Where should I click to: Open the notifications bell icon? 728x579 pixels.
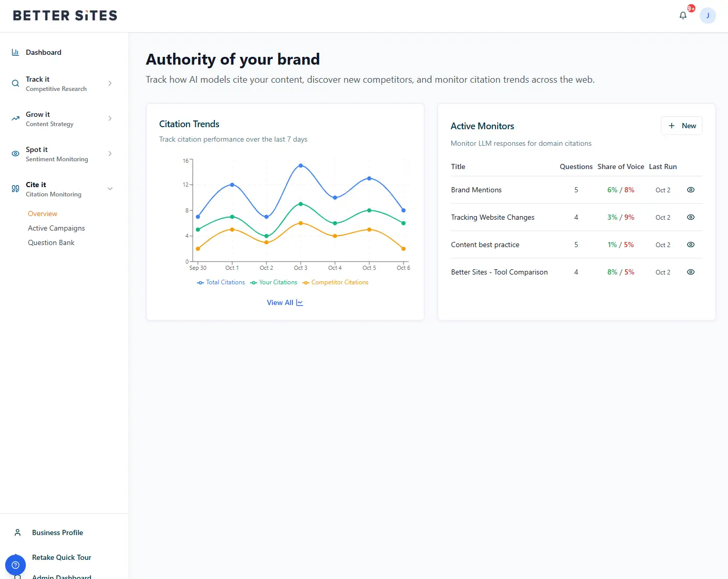tap(683, 16)
